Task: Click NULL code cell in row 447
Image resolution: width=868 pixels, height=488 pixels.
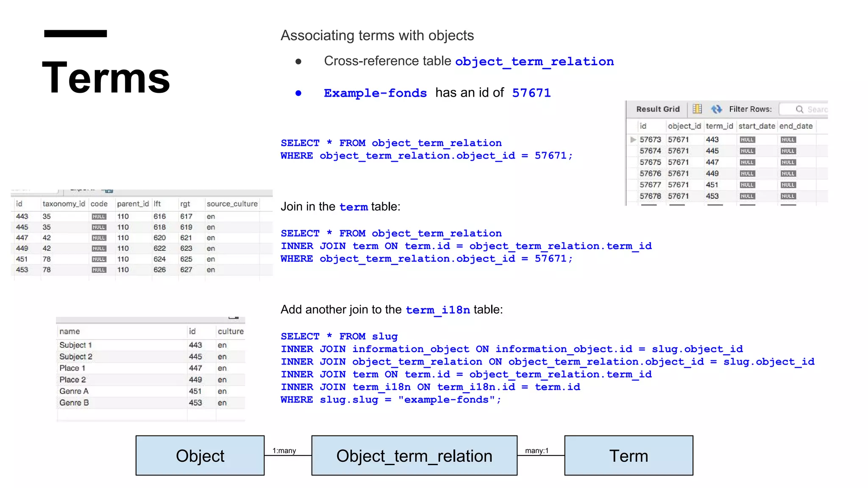Action: coord(99,238)
